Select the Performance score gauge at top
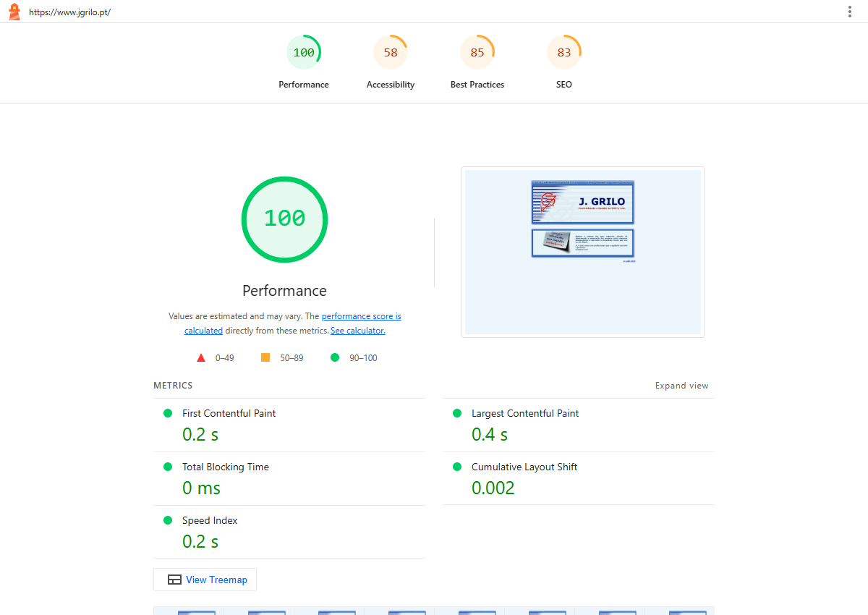The width and height of the screenshot is (868, 615). (x=304, y=62)
